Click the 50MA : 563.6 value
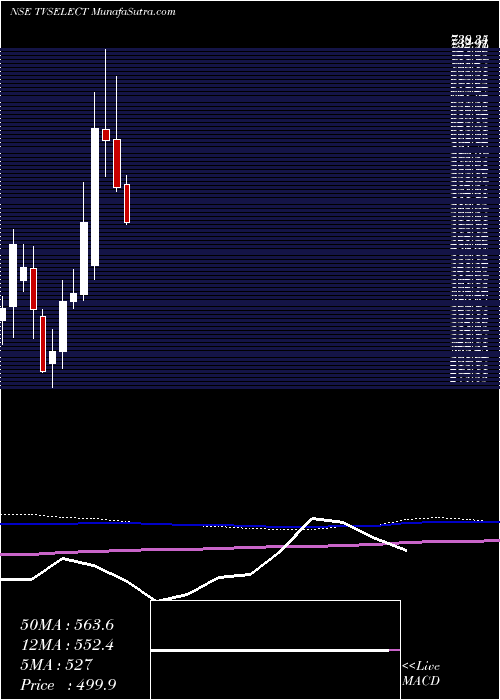This screenshot has height=700, width=500. point(67,625)
